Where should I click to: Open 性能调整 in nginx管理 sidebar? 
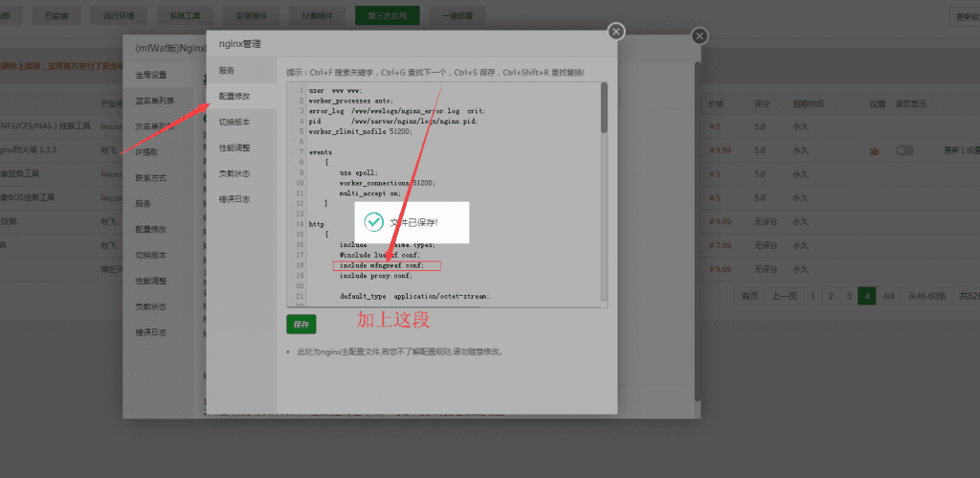234,148
